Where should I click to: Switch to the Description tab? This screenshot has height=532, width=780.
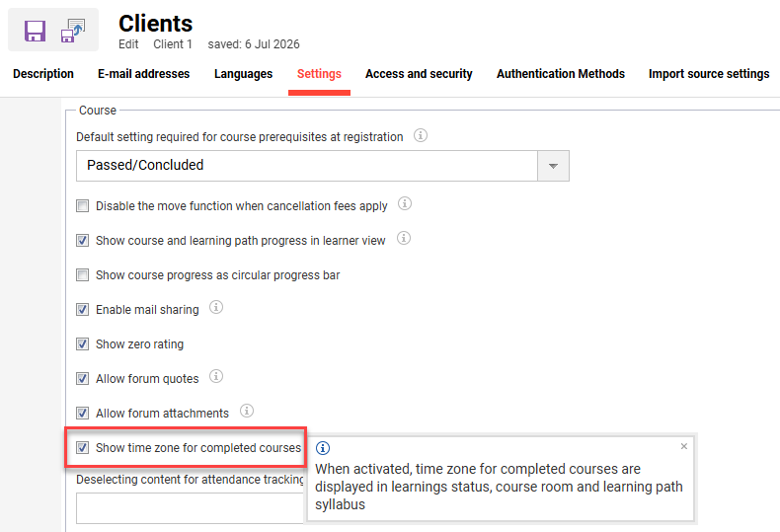(43, 74)
